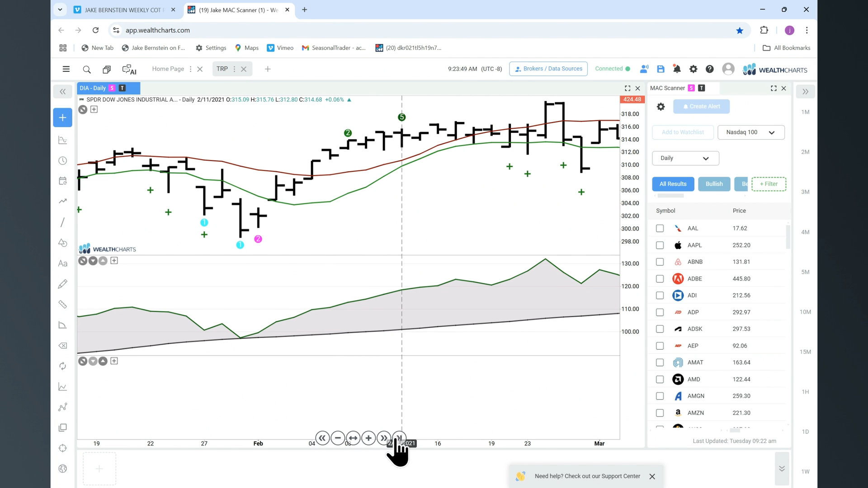Select the trend line drawing tool

[62, 222]
